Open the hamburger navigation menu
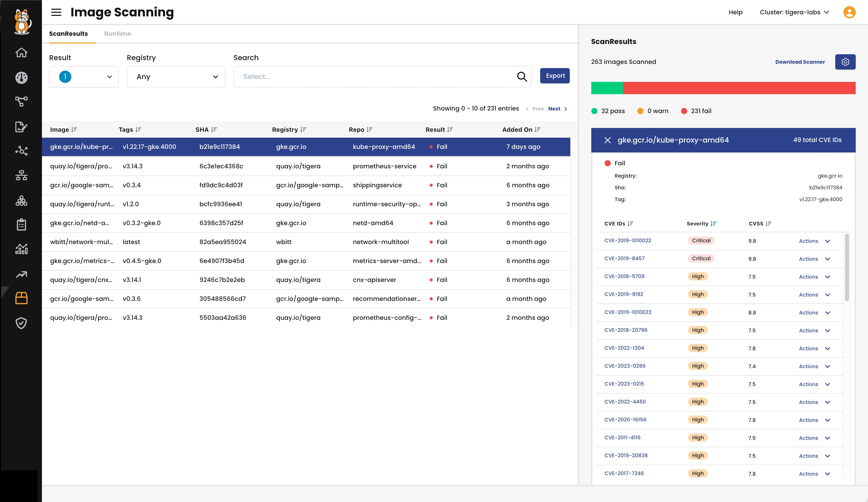 point(56,12)
